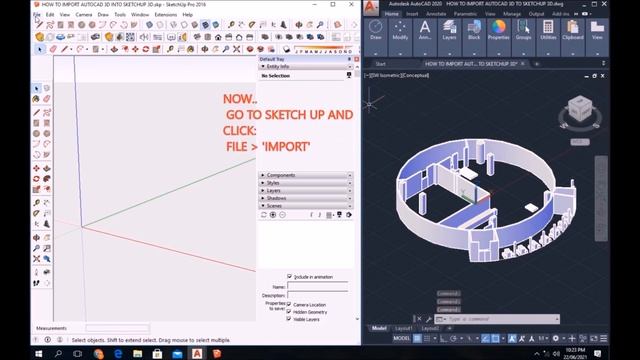
Task: Expand AutoCAD Modify panel dropdown arrow
Action: [400, 53]
